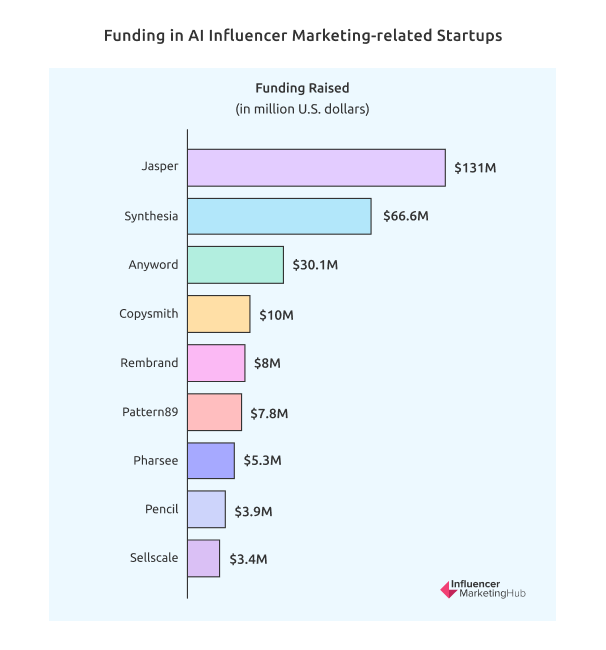Screen dimensions: 606x650
Task: Click the $66.6M value label
Action: (x=404, y=216)
